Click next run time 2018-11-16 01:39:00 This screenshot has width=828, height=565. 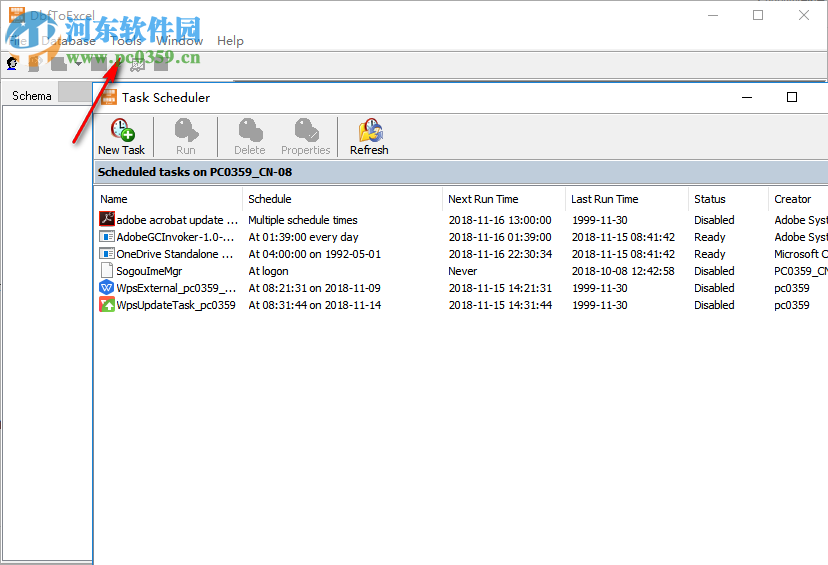(500, 237)
